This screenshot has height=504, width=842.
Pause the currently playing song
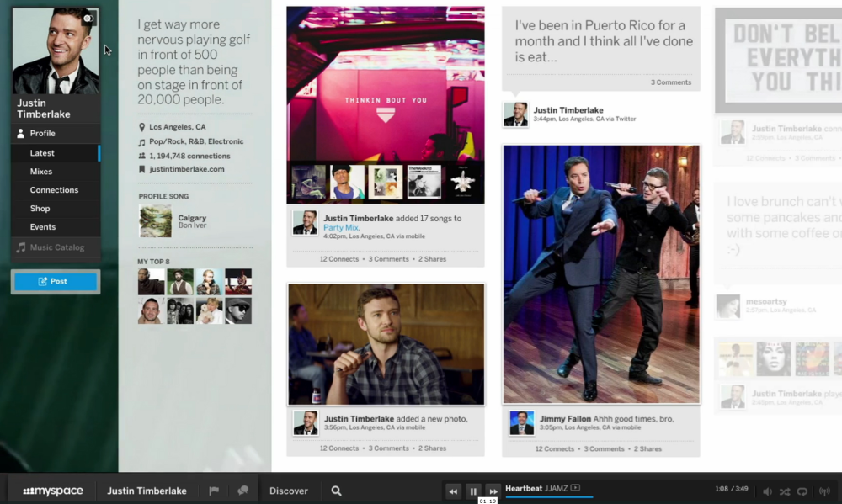pos(473,491)
